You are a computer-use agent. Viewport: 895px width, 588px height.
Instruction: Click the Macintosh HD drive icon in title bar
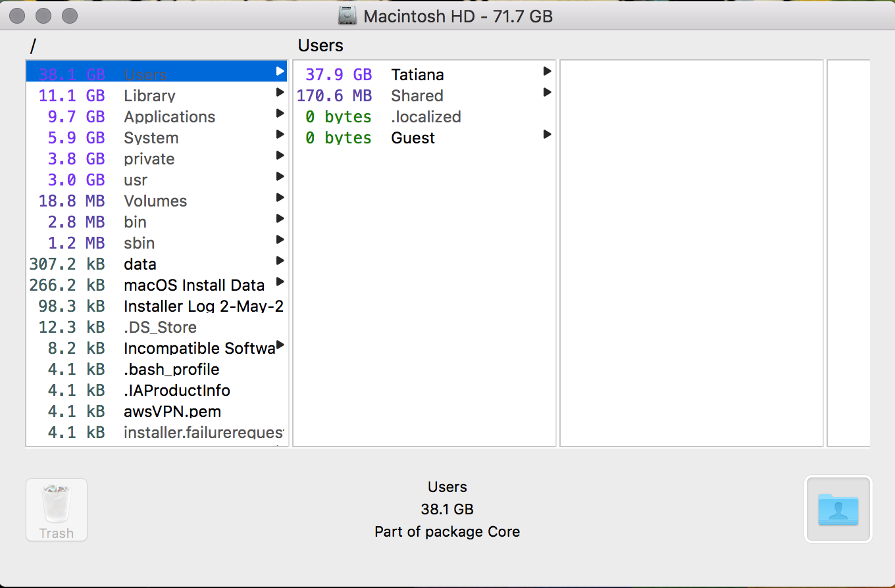tap(345, 15)
